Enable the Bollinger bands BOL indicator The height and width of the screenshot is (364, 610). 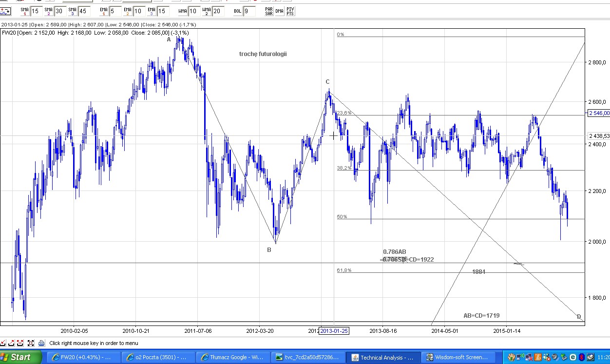tap(237, 11)
